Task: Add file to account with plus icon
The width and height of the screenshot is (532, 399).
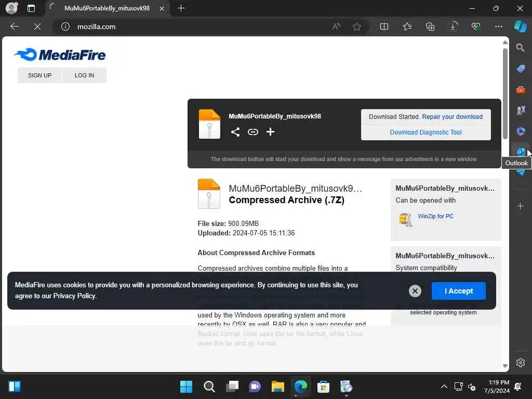Action: [270, 131]
